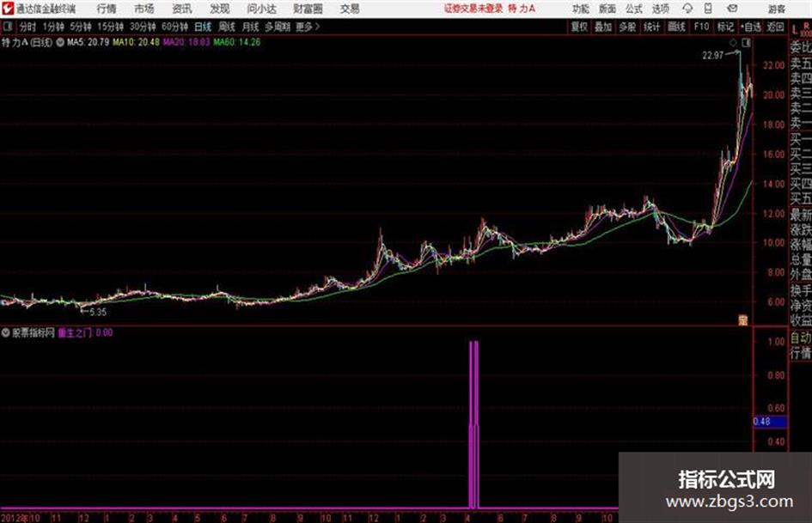Viewport: 812px width, 523px height.
Task: Click the 5.35 low price marker
Action: coord(98,313)
